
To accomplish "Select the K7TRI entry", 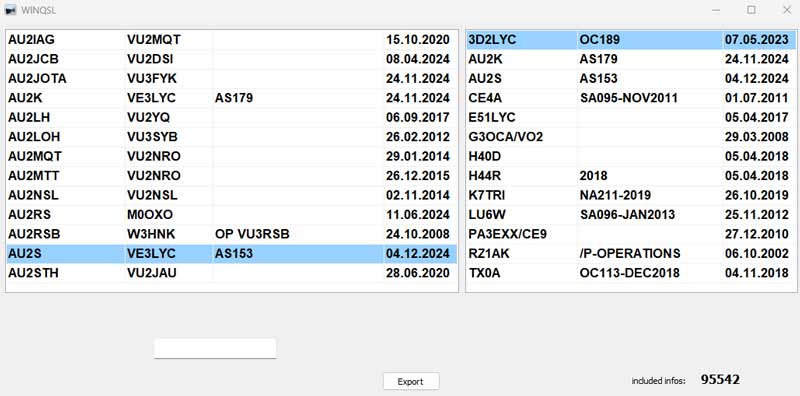I will pyautogui.click(x=487, y=195).
